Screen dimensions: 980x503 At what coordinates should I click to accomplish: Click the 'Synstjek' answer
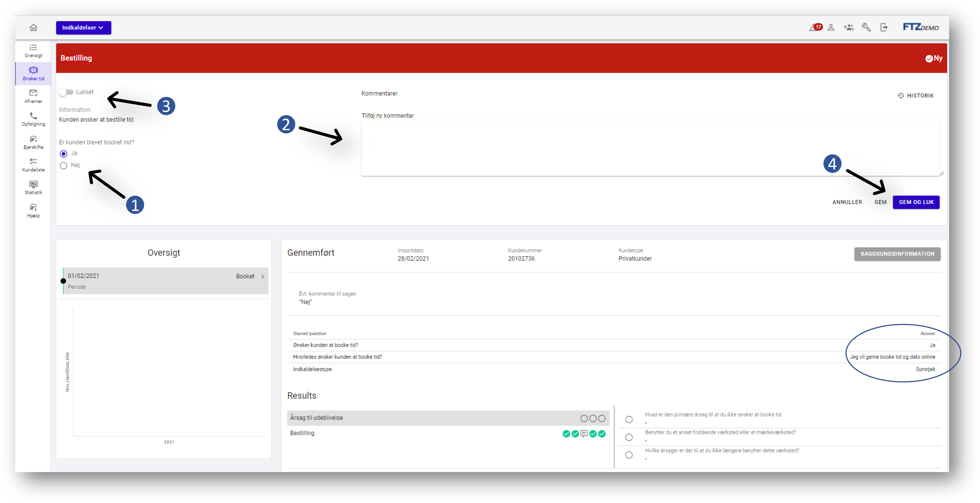pyautogui.click(x=925, y=369)
